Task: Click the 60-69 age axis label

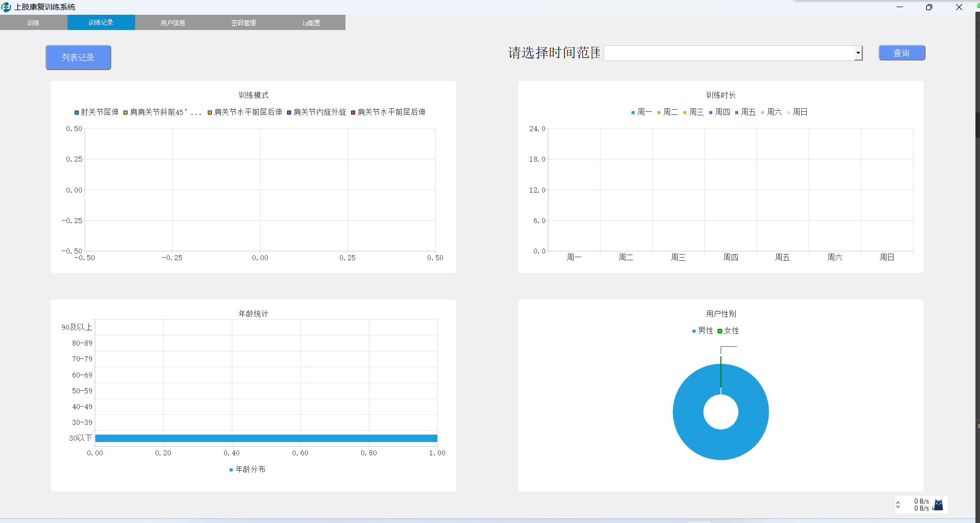Action: pos(82,376)
